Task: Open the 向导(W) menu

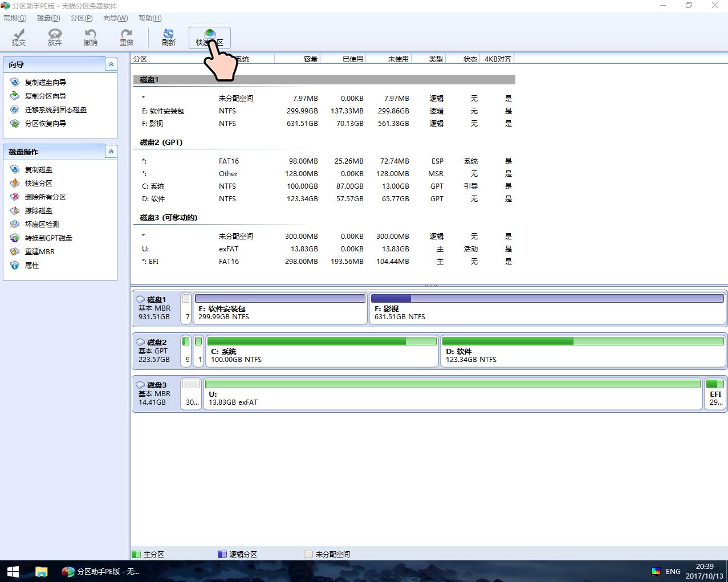Action: (x=116, y=18)
